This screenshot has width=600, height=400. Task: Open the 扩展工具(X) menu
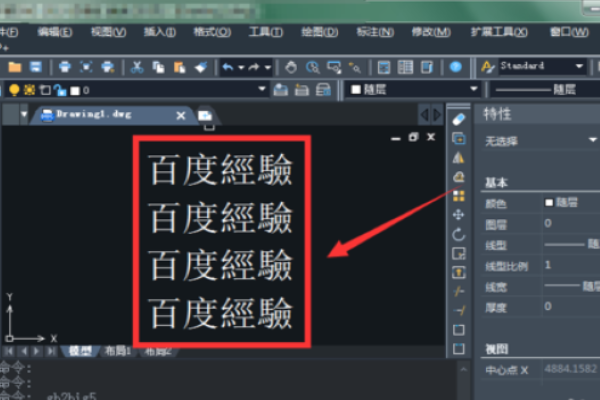499,32
